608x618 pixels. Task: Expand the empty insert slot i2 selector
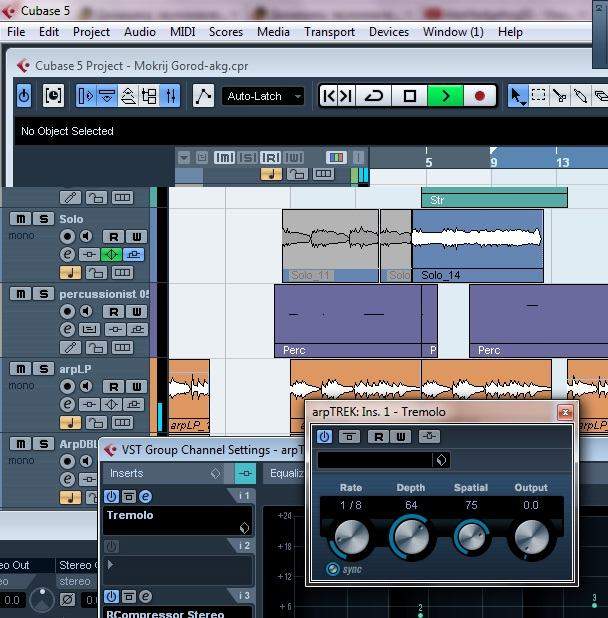pyautogui.click(x=111, y=565)
